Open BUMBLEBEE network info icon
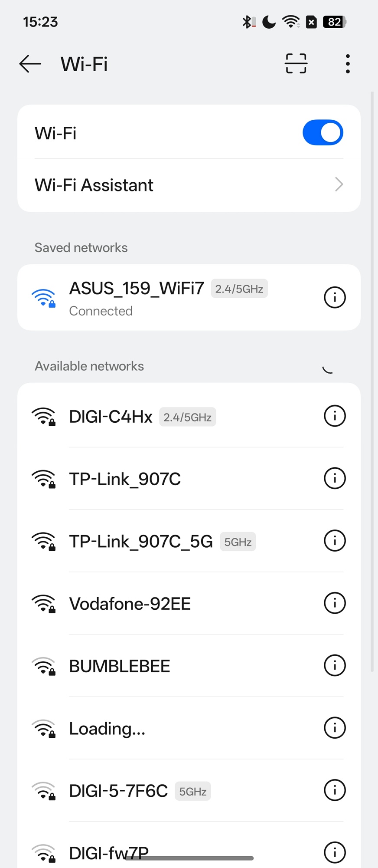This screenshot has height=868, width=378. pos(335,665)
